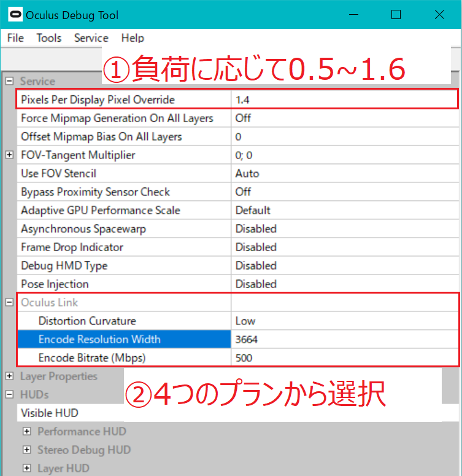Expand the FOV-Tangent Multiplier row
Screen dimensions: 462x476
(9, 155)
